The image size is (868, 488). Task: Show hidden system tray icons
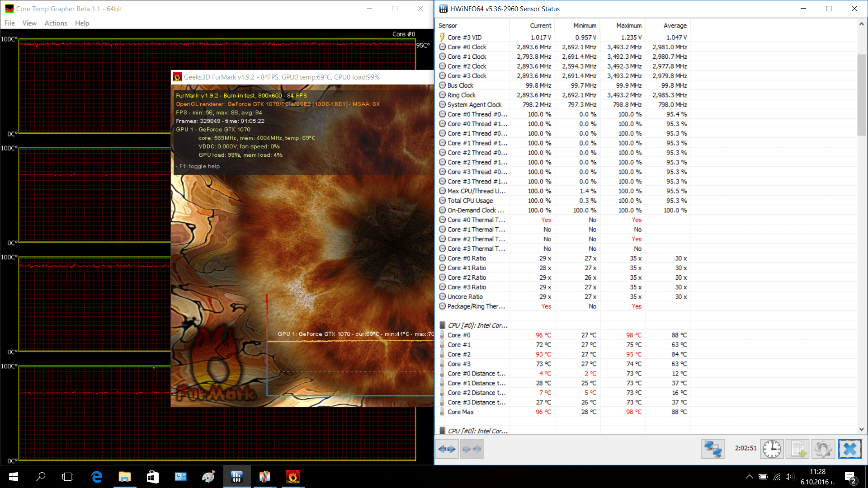(749, 477)
